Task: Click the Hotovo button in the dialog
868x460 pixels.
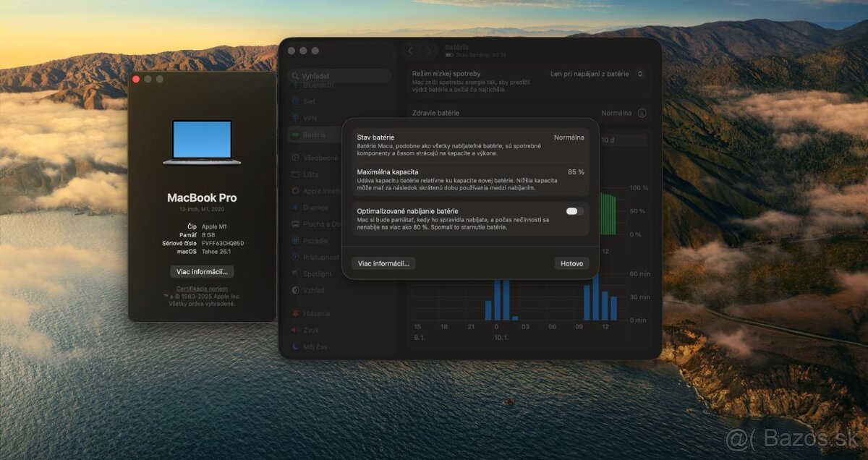Action: click(x=571, y=263)
